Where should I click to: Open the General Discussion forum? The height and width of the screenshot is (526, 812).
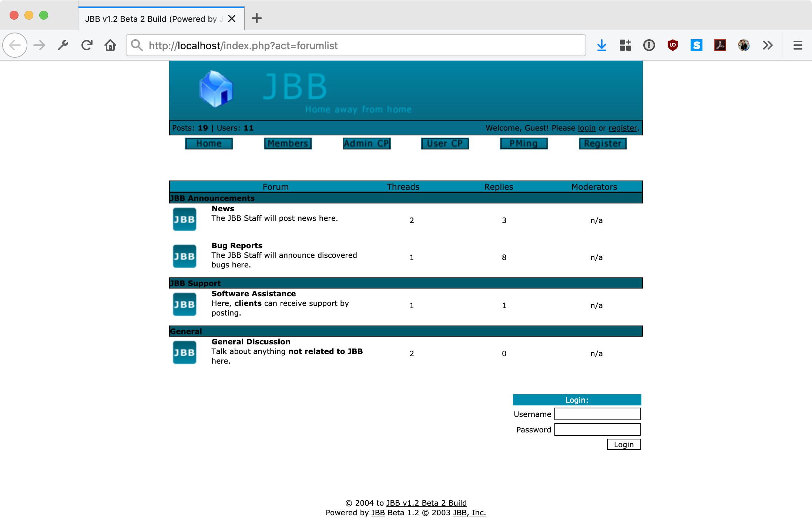coord(251,341)
